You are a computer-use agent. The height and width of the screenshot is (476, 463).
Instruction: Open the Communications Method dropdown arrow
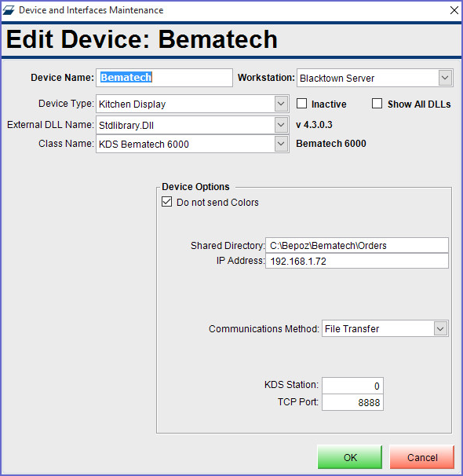pos(440,329)
